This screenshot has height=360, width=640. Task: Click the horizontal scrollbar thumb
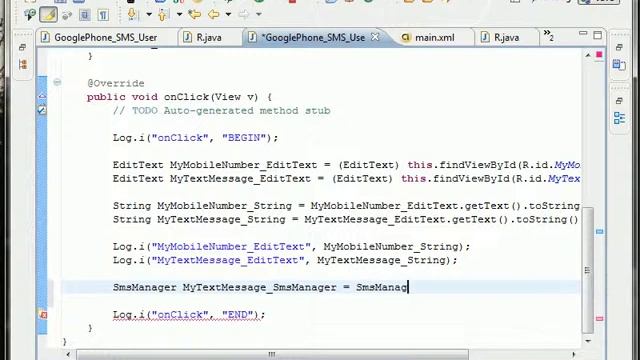tap(272, 354)
